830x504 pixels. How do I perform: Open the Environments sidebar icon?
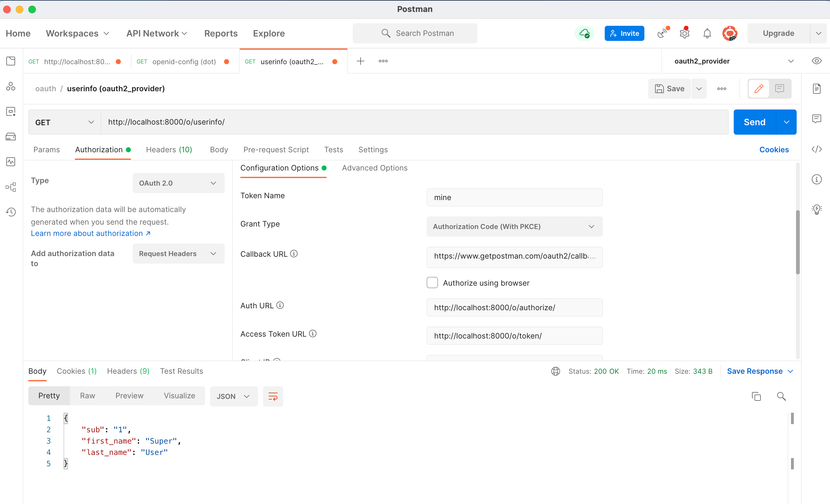pyautogui.click(x=11, y=111)
